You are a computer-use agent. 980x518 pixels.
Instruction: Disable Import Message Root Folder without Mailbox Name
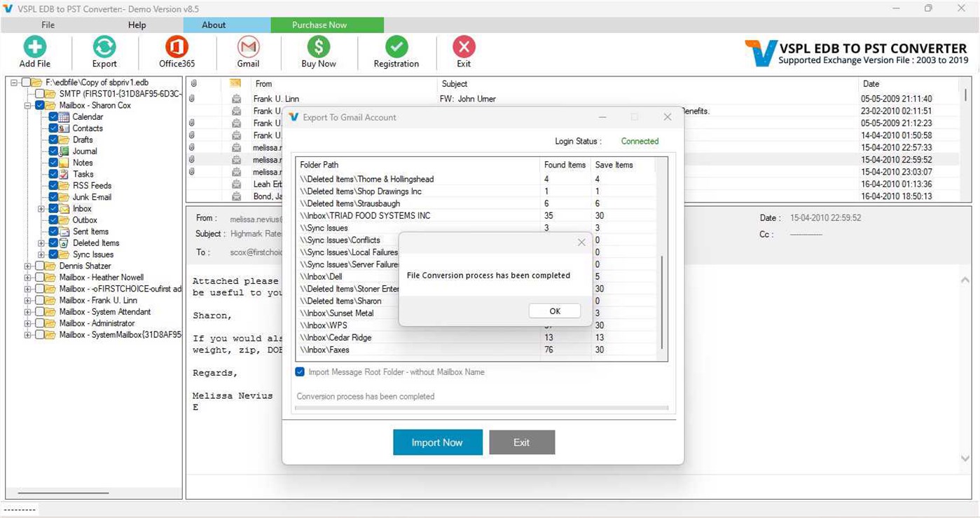[x=300, y=372]
